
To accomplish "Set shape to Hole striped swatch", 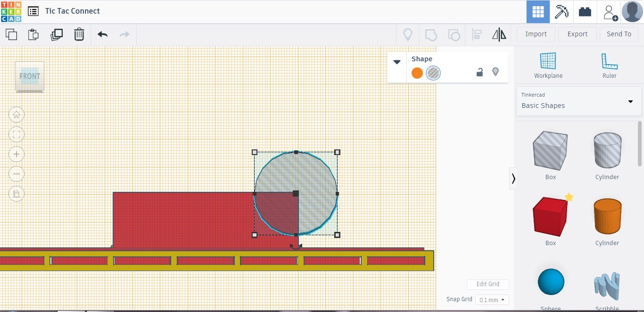I will click(433, 73).
